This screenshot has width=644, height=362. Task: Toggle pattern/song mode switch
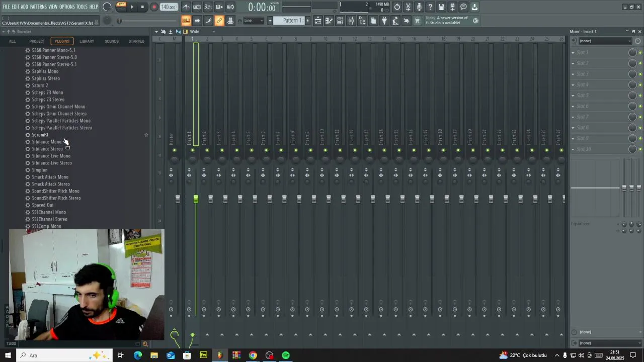tap(121, 7)
